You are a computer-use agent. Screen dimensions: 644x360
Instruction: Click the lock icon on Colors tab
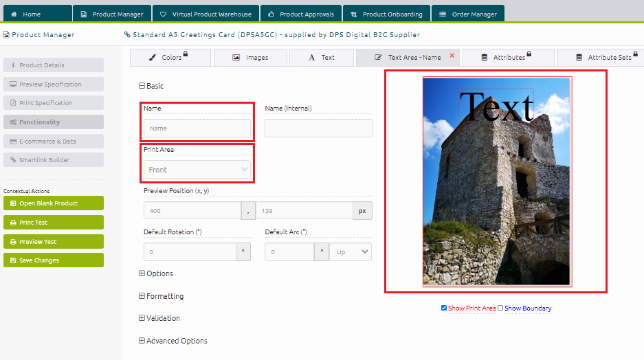tap(186, 54)
